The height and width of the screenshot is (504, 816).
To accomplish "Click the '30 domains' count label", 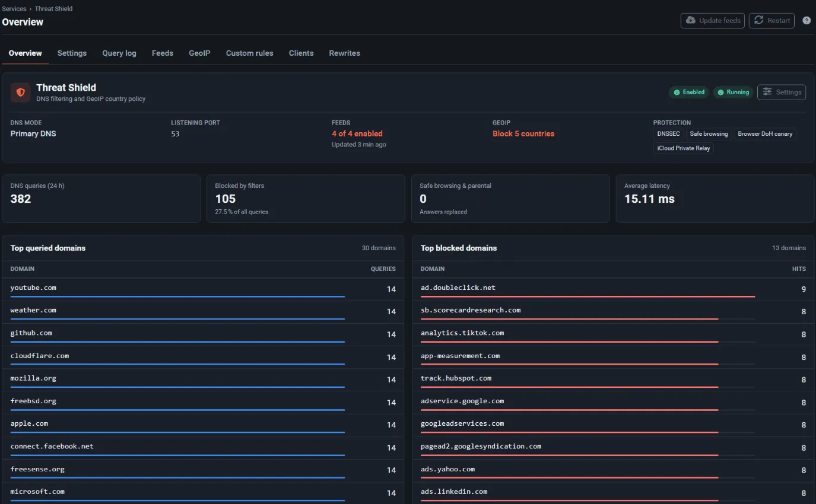I will pyautogui.click(x=379, y=248).
